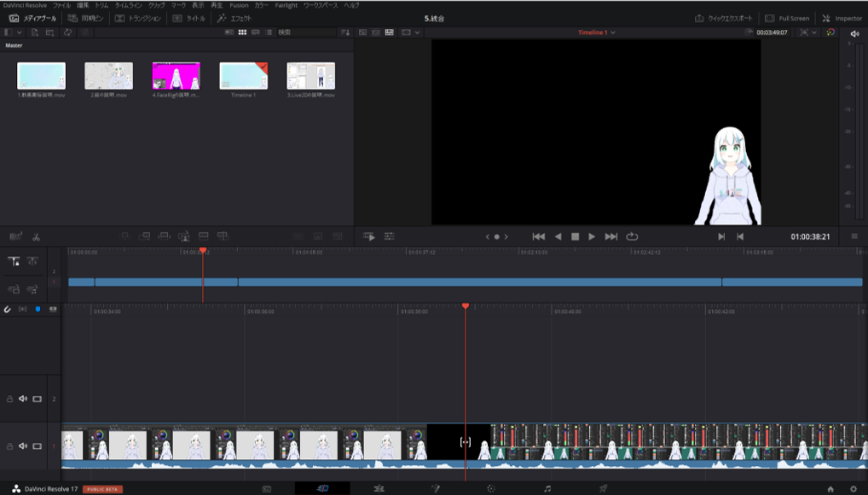This screenshot has width=868, height=495.
Task: Play the timeline forward
Action: pos(592,236)
